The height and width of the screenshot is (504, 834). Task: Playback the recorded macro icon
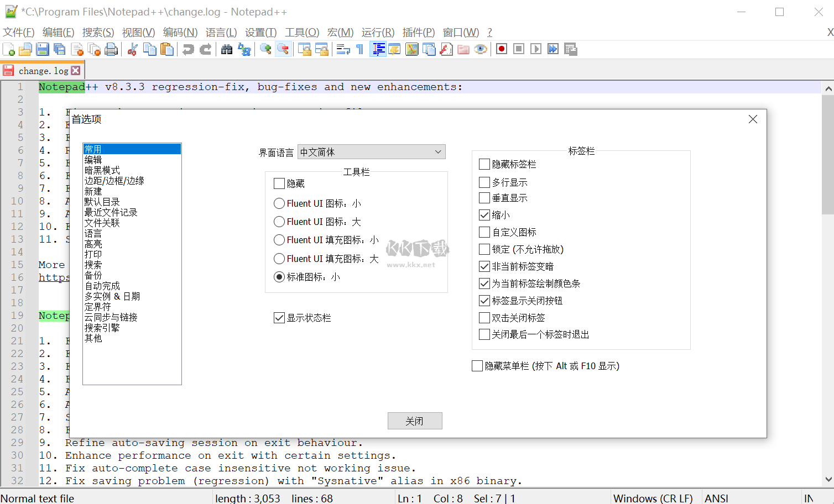tap(535, 49)
